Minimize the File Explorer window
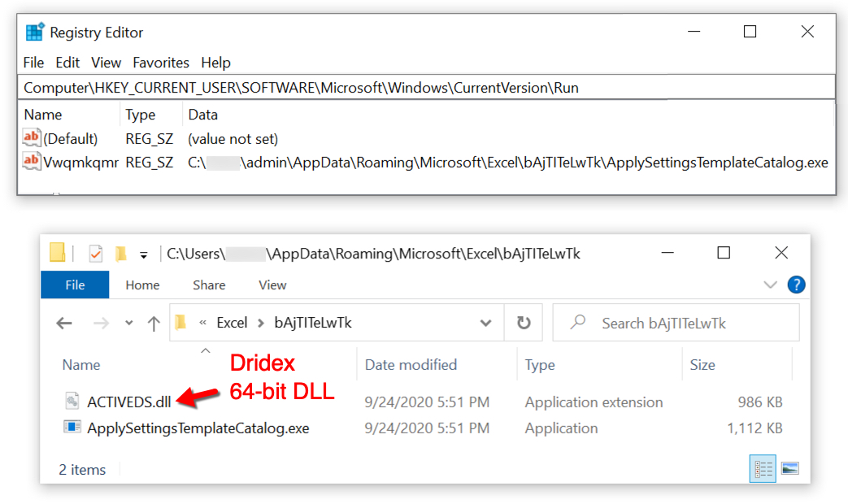The height and width of the screenshot is (504, 848). [668, 253]
